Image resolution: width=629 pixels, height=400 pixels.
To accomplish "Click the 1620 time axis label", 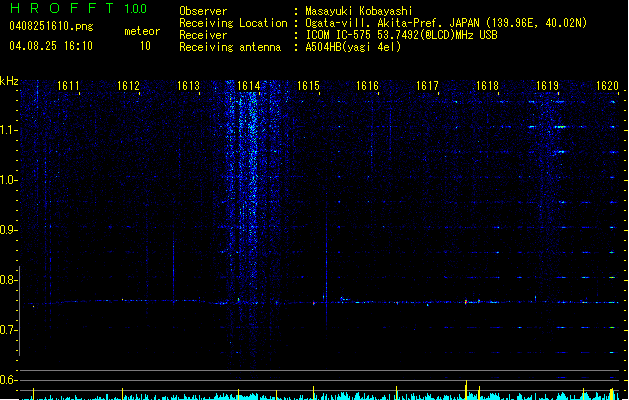I will (607, 86).
